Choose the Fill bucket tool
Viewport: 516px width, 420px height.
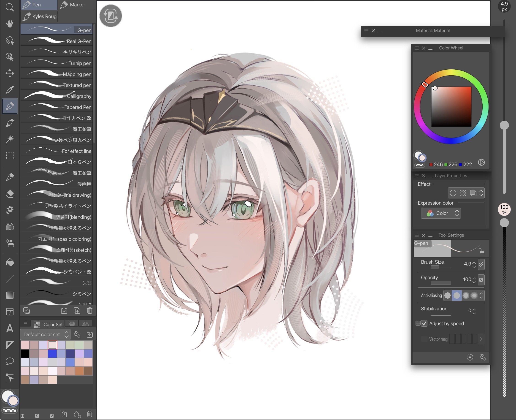pyautogui.click(x=10, y=263)
